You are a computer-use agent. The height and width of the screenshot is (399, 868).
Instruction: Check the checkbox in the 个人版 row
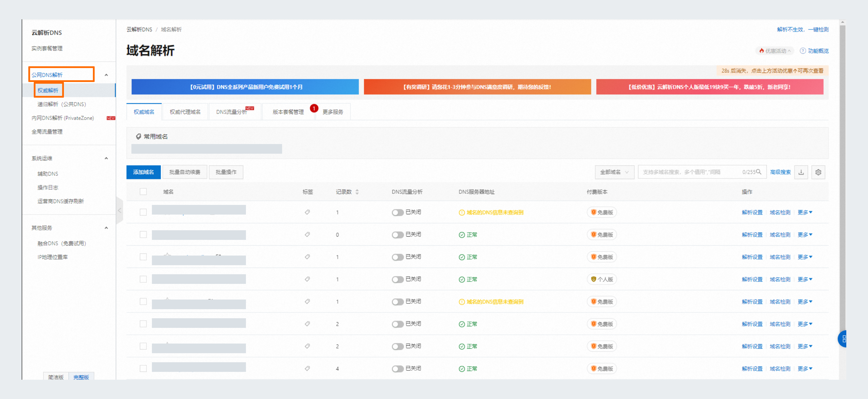tap(143, 279)
